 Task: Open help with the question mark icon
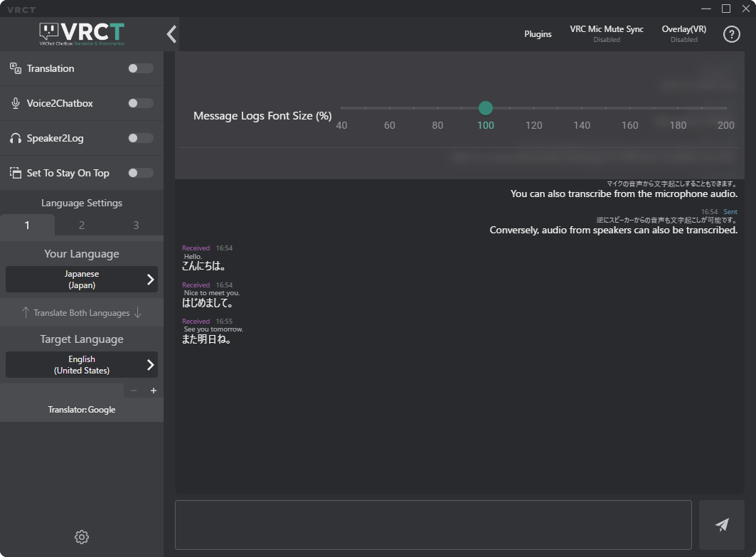click(732, 34)
